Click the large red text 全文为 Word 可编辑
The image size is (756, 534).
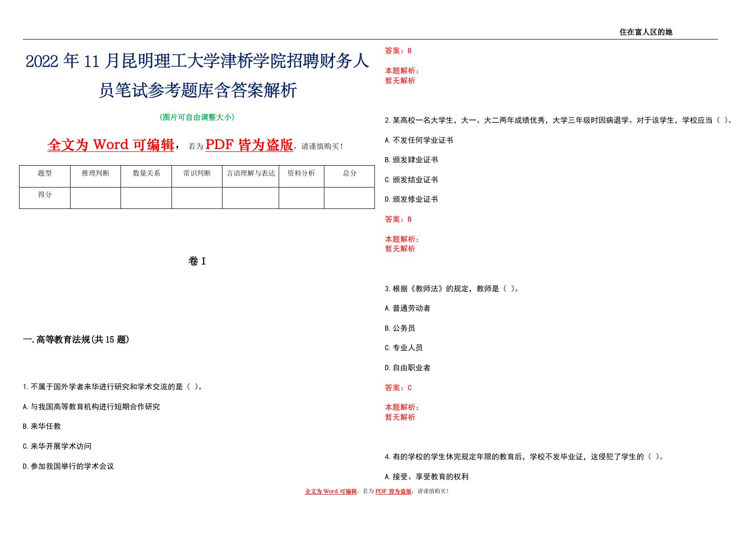coord(111,145)
